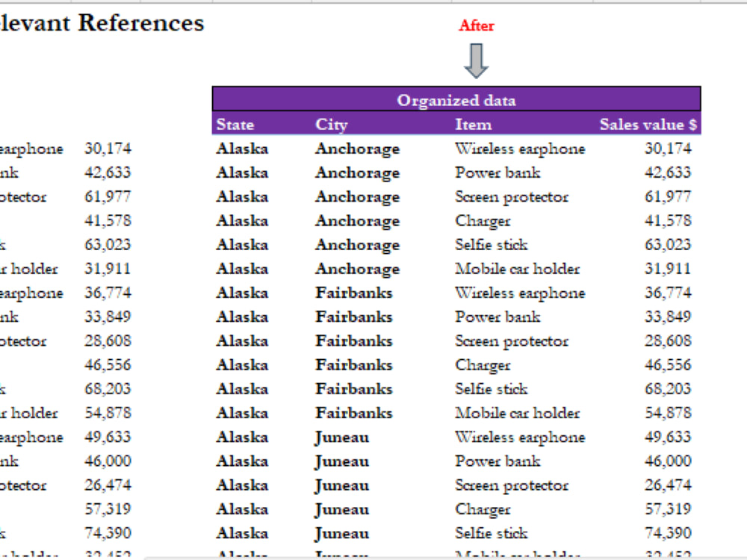
Task: Click 'Mobile car holder' in the 31,911 organized row
Action: coord(518,269)
